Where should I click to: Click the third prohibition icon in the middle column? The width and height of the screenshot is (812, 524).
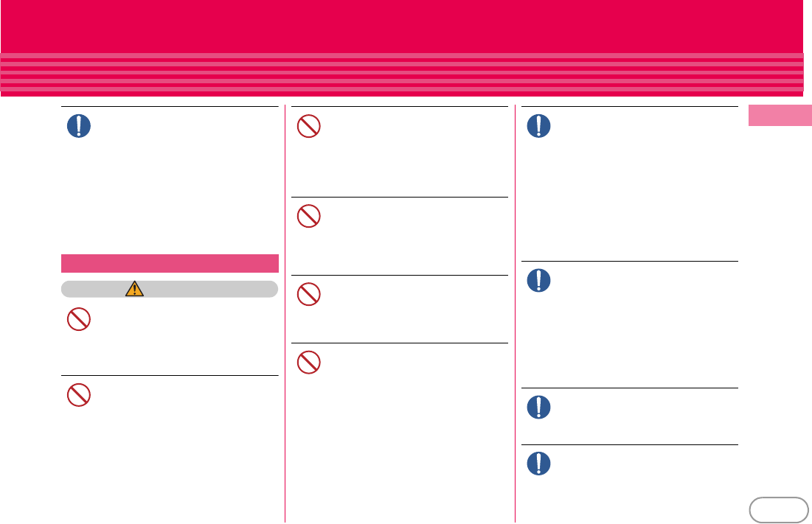tap(308, 295)
